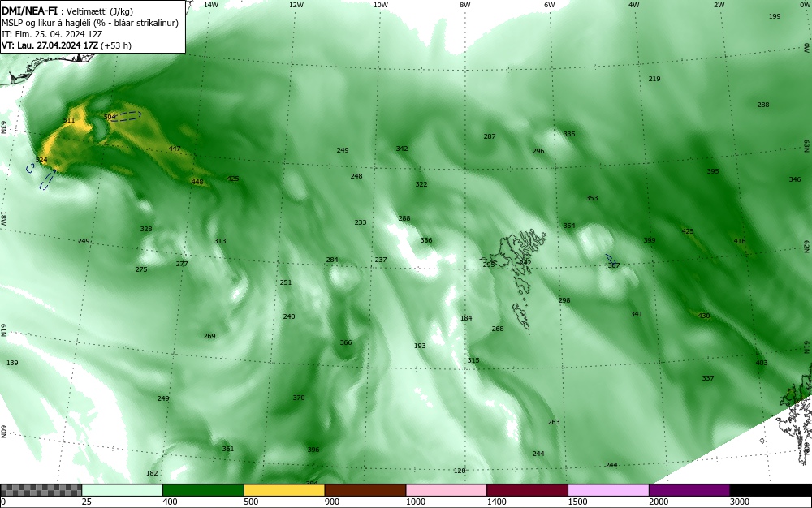
Task: Click the map value '346' near the east edge
Action: coord(795,179)
